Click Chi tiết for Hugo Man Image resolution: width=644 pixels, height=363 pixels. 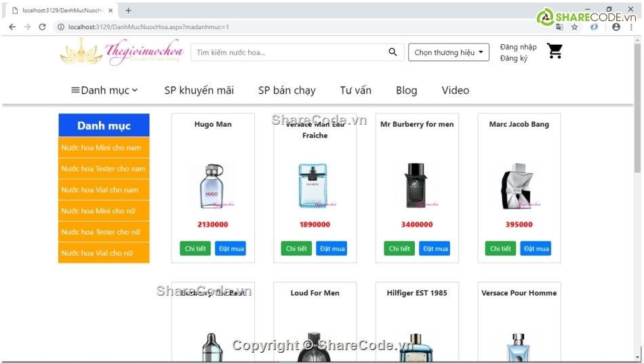(x=195, y=248)
